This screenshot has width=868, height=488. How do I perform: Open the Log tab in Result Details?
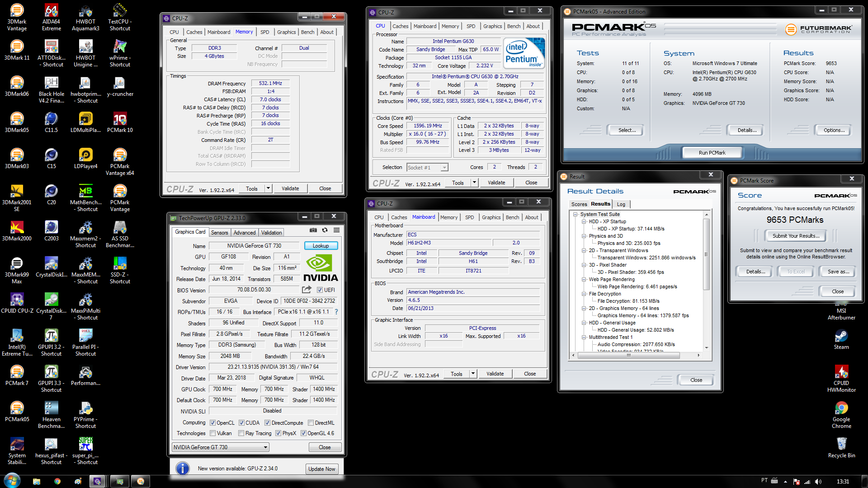coord(621,204)
